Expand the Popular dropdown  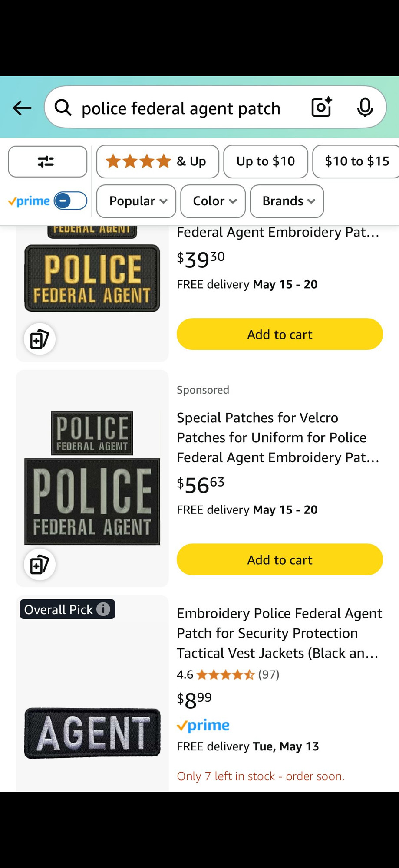(x=136, y=201)
